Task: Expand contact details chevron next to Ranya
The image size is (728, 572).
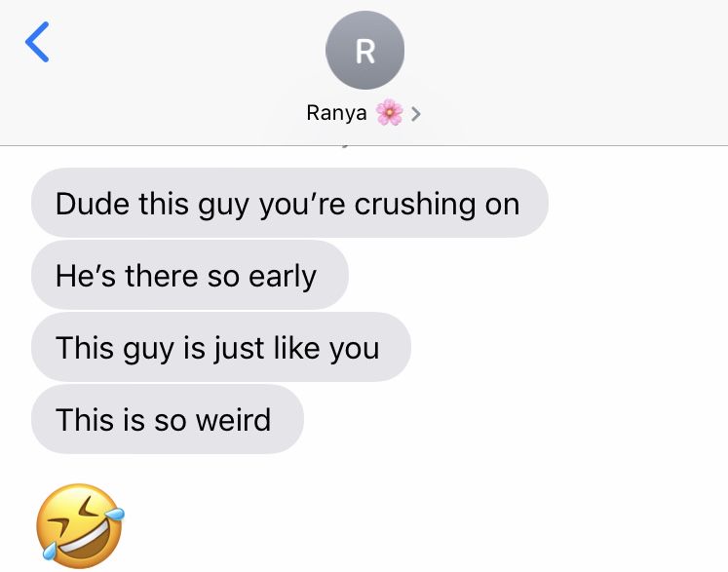Action: [x=416, y=114]
